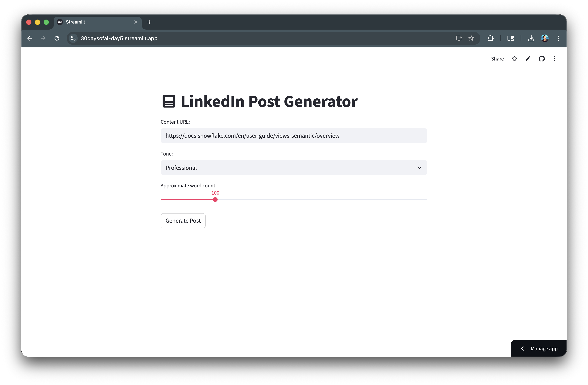Image resolution: width=588 pixels, height=385 pixels.
Task: Click the install app icon in address bar
Action: pyautogui.click(x=459, y=38)
